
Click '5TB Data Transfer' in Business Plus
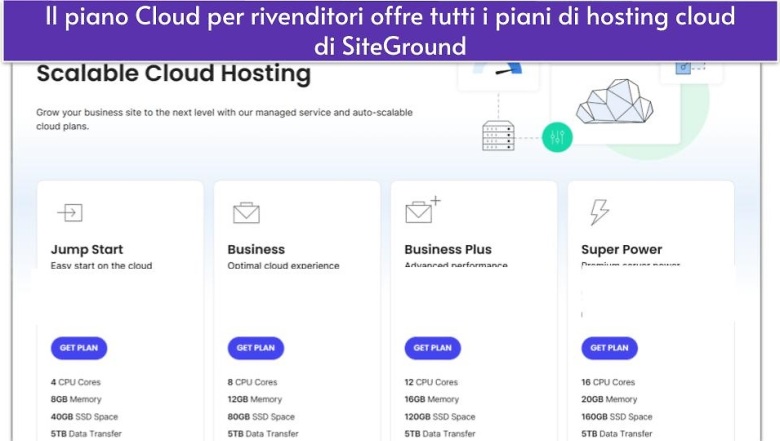(x=440, y=434)
